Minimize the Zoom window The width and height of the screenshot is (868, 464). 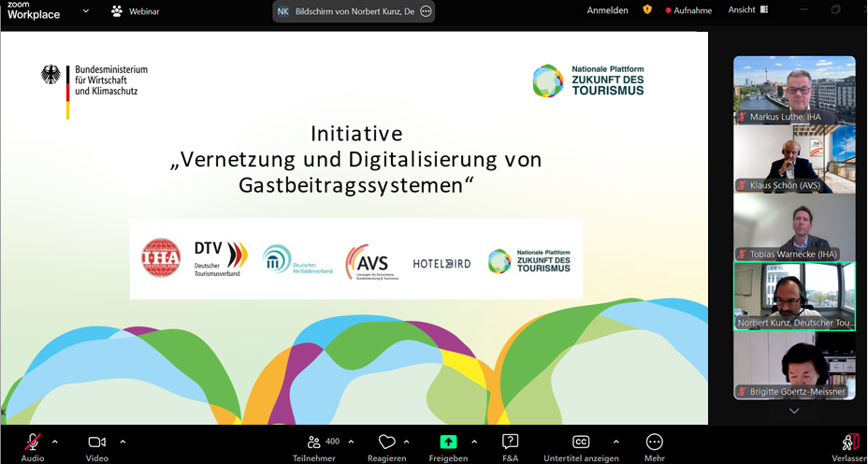[x=804, y=9]
